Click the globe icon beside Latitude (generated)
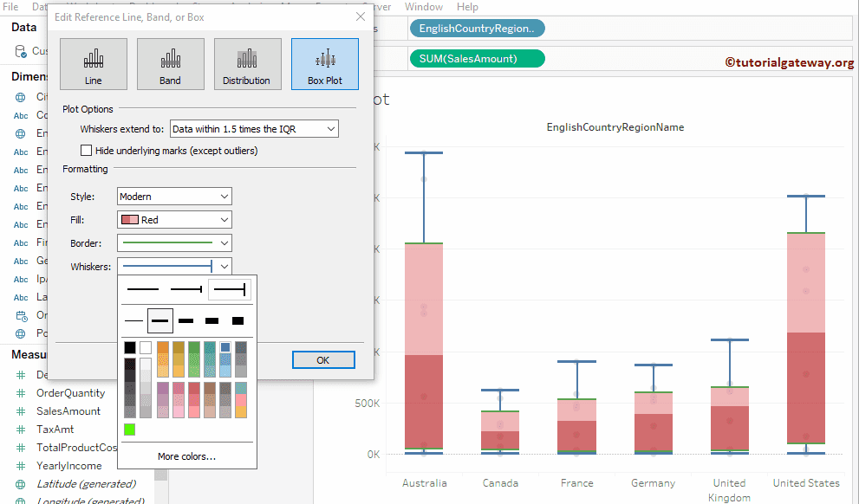Image resolution: width=859 pixels, height=504 pixels. tap(21, 483)
